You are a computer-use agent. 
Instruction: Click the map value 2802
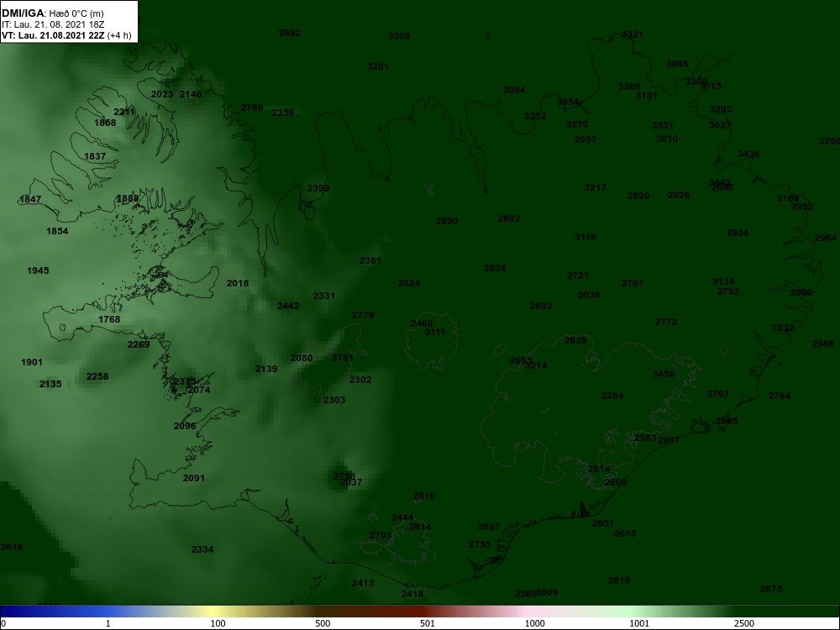click(509, 218)
